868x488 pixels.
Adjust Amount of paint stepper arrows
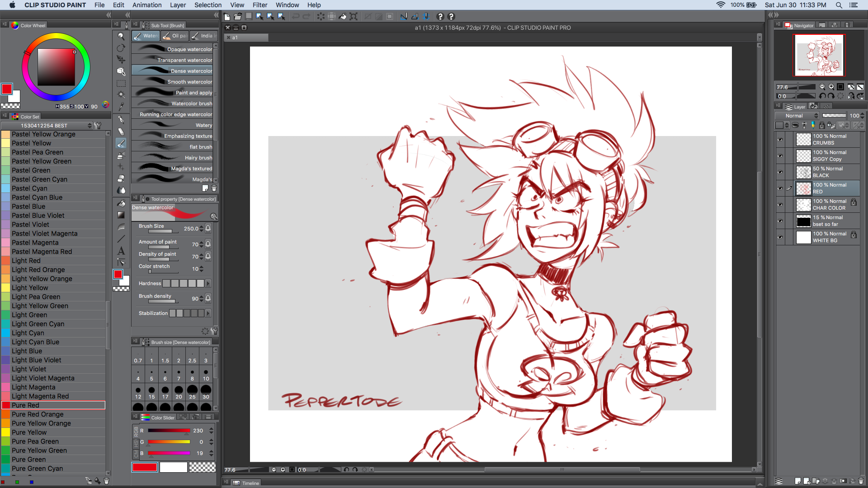[x=201, y=244]
